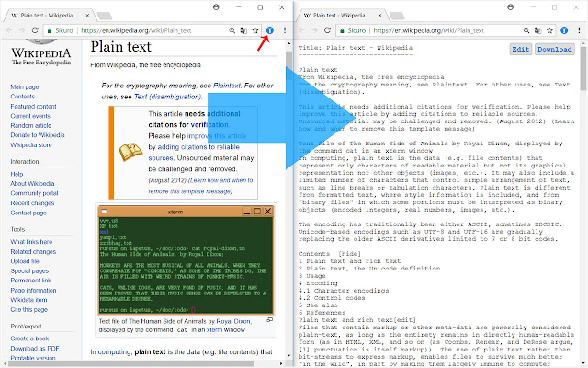
Task: Click the Download button in text view
Action: [x=555, y=49]
